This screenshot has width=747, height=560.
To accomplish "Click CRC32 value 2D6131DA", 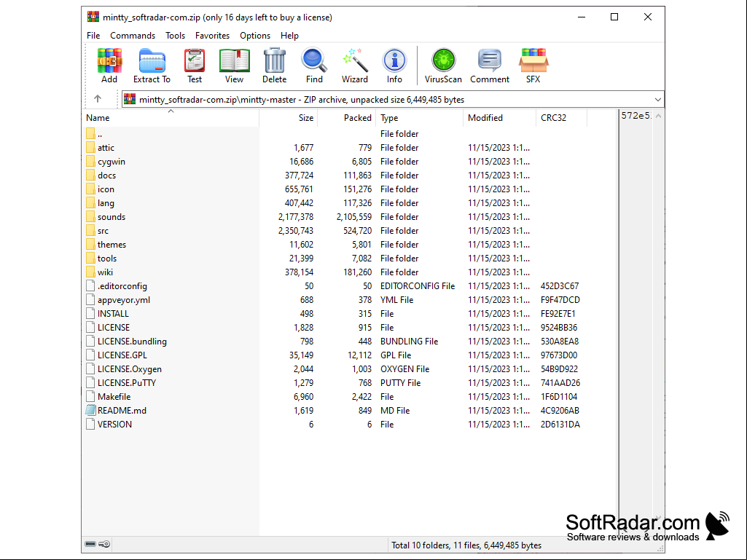I will click(x=560, y=424).
